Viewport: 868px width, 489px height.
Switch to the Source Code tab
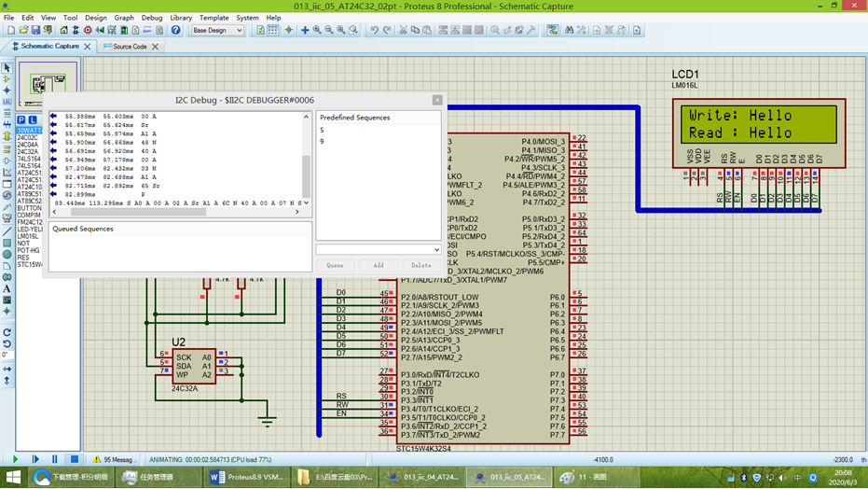pyautogui.click(x=131, y=47)
